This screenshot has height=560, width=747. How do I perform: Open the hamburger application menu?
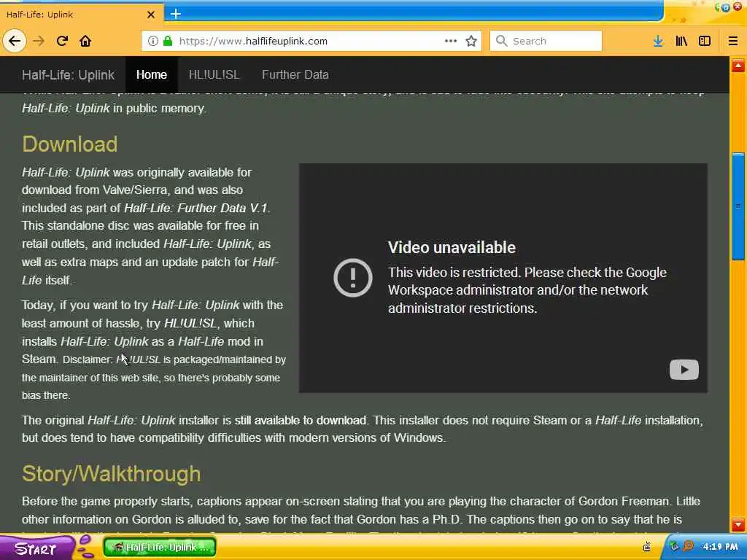point(732,41)
